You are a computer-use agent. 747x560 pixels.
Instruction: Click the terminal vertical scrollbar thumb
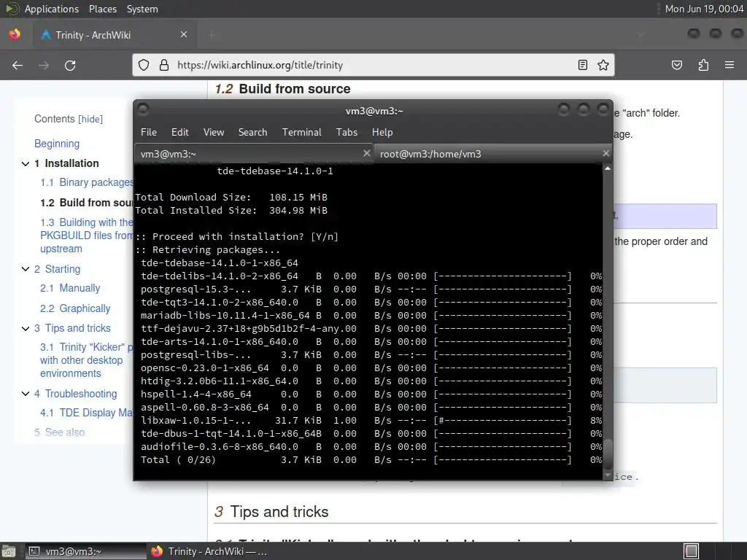tap(608, 454)
